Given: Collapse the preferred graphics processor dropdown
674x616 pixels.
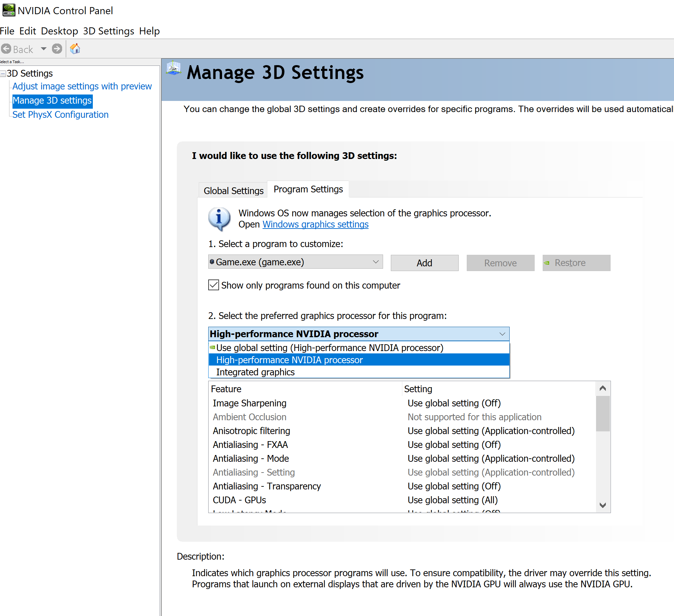Looking at the screenshot, I should tap(359, 334).
